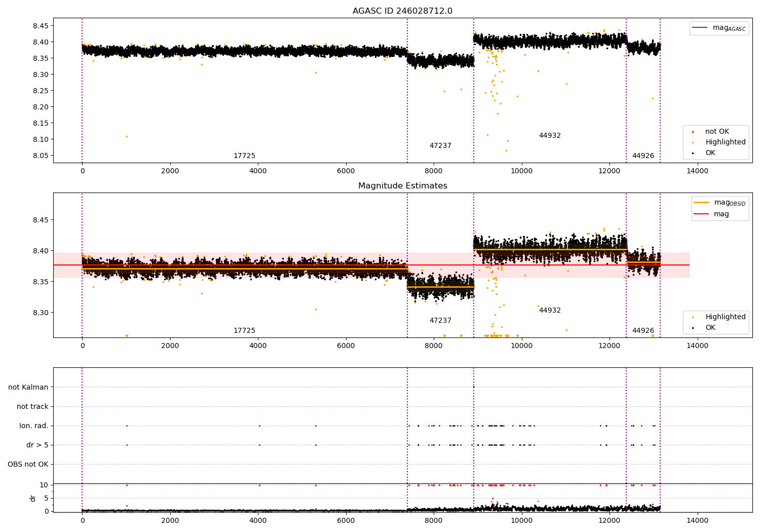Click the 'dr' axis label

coord(33,498)
